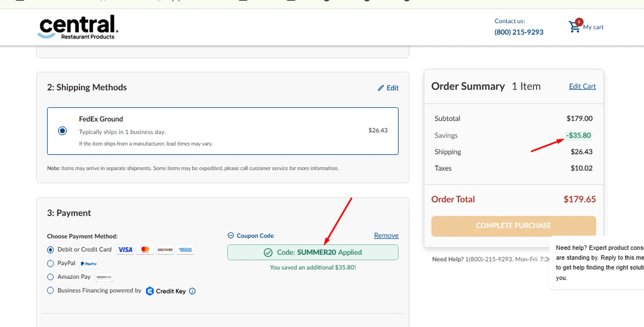The height and width of the screenshot is (327, 644).
Task: Open the shopping cart icon
Action: point(574,27)
